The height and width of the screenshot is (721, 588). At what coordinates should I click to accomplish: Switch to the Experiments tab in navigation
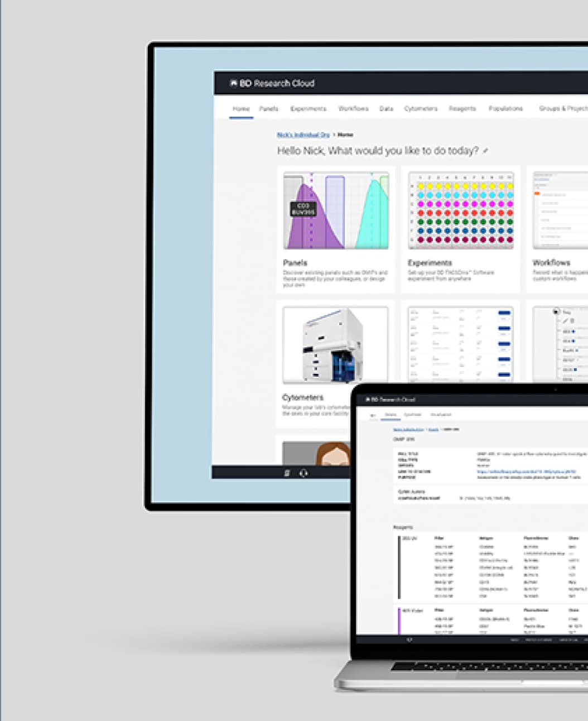pyautogui.click(x=308, y=109)
